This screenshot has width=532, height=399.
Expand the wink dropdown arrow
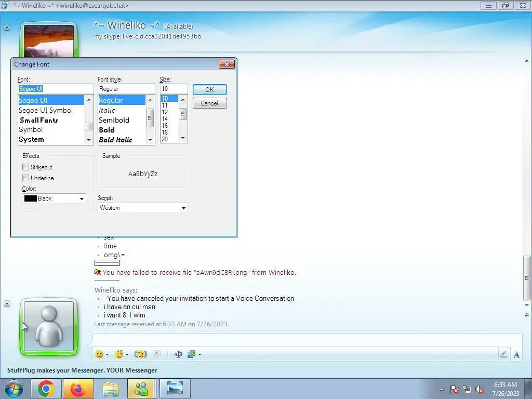click(127, 354)
